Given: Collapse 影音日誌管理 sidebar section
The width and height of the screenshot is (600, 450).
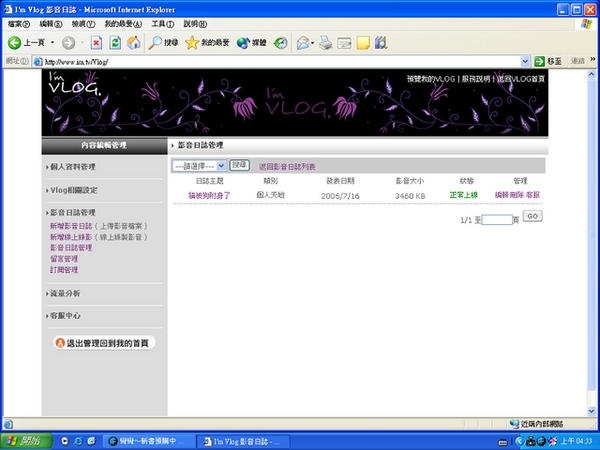Looking at the screenshot, I should pos(73,212).
